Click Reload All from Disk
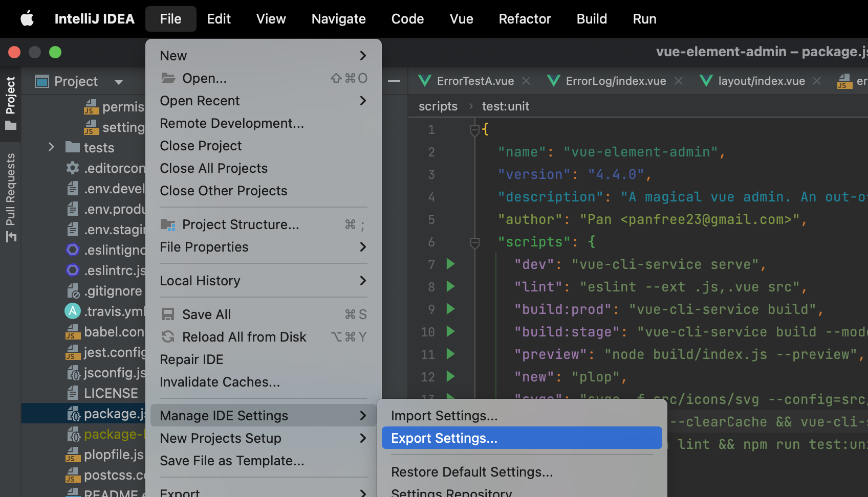 pyautogui.click(x=264, y=337)
